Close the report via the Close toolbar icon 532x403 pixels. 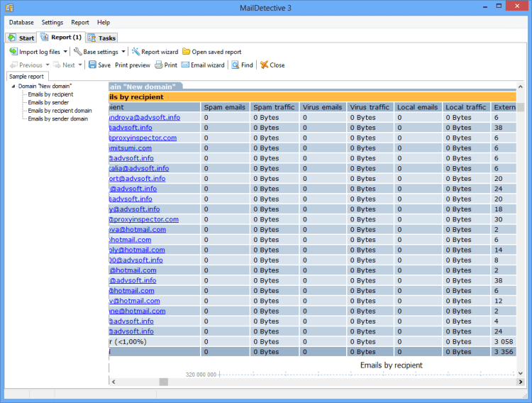264,65
